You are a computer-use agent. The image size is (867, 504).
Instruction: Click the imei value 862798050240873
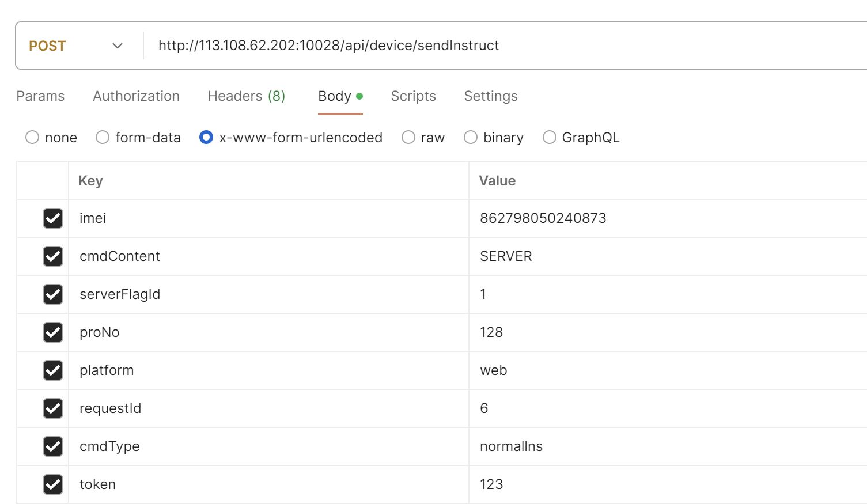click(543, 218)
